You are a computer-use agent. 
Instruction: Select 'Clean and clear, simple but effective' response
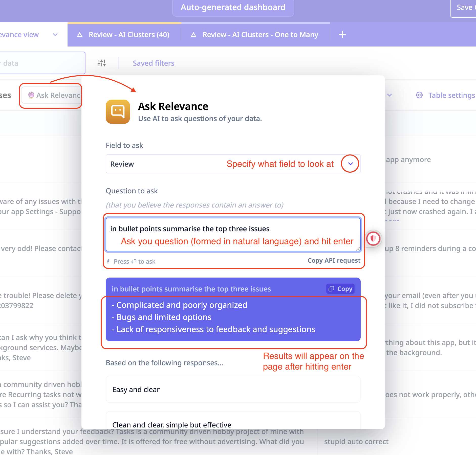233,420
